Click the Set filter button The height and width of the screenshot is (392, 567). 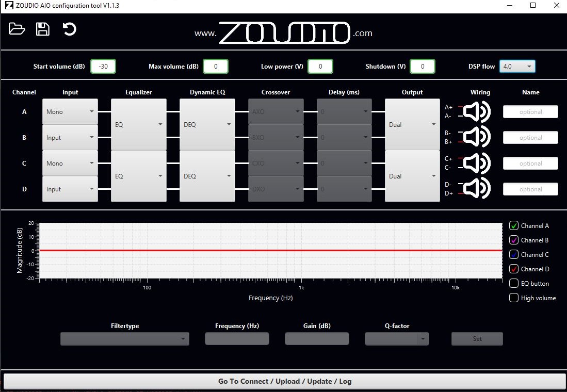pyautogui.click(x=477, y=339)
